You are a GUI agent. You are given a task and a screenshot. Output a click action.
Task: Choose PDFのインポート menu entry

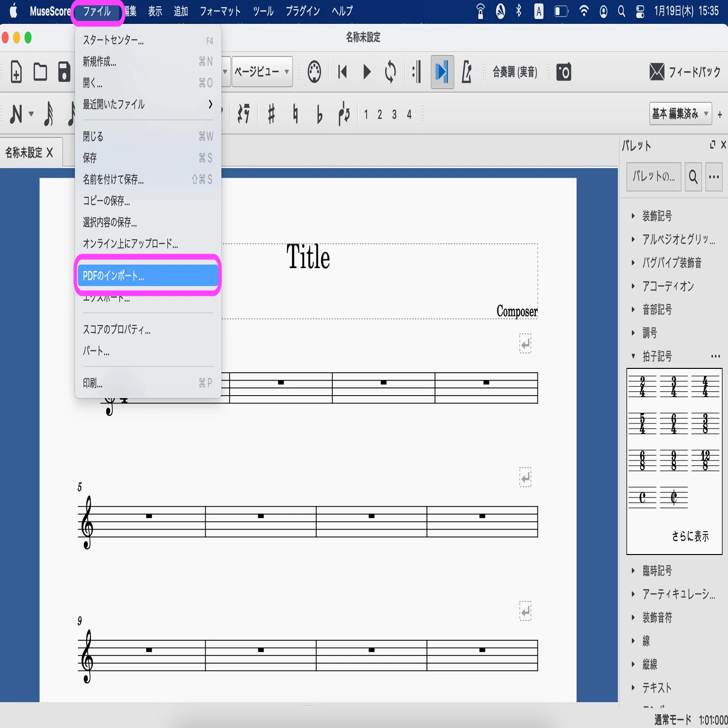pyautogui.click(x=148, y=276)
